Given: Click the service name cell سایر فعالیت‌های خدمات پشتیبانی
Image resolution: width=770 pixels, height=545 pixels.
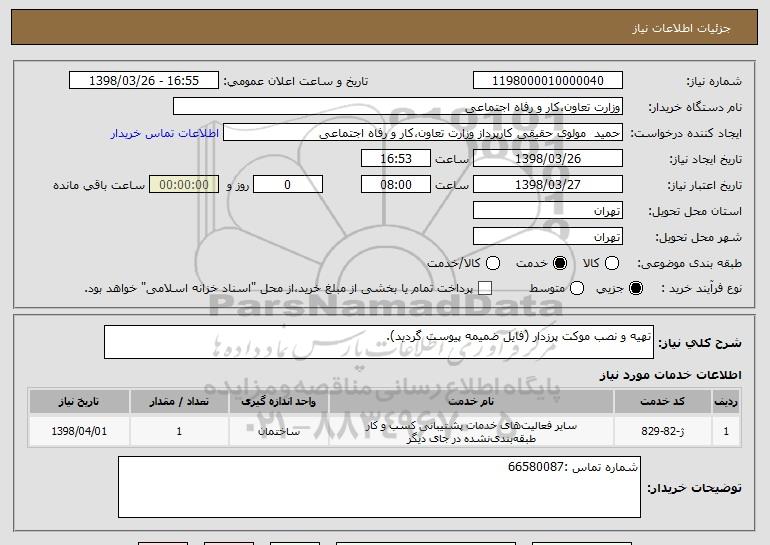Looking at the screenshot, I should pyautogui.click(x=471, y=432).
